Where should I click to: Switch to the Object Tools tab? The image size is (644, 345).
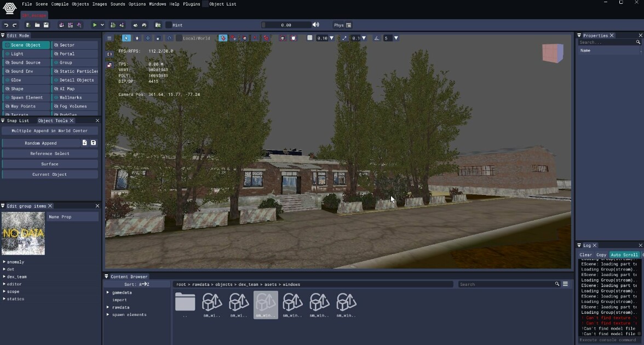(53, 120)
